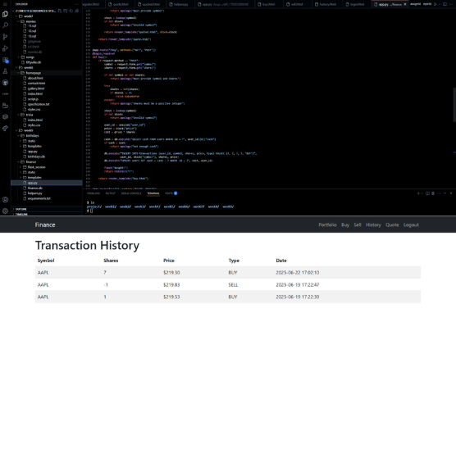
Task: Open the Ports panel tab
Action: pyautogui.click(x=171, y=193)
